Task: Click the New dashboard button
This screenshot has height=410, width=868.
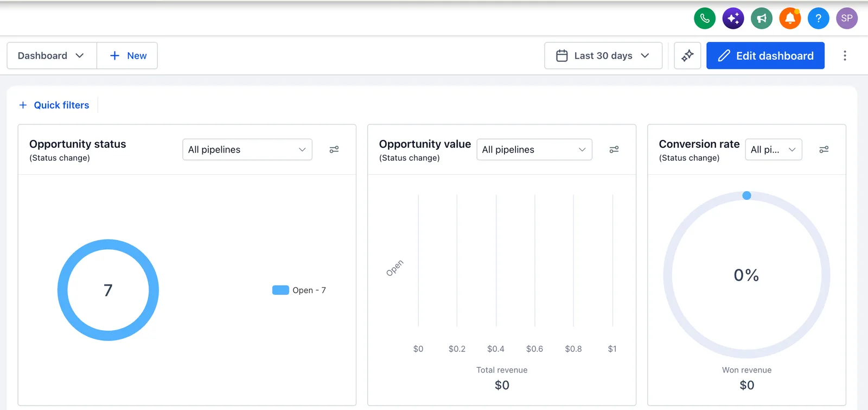Action: click(x=127, y=55)
